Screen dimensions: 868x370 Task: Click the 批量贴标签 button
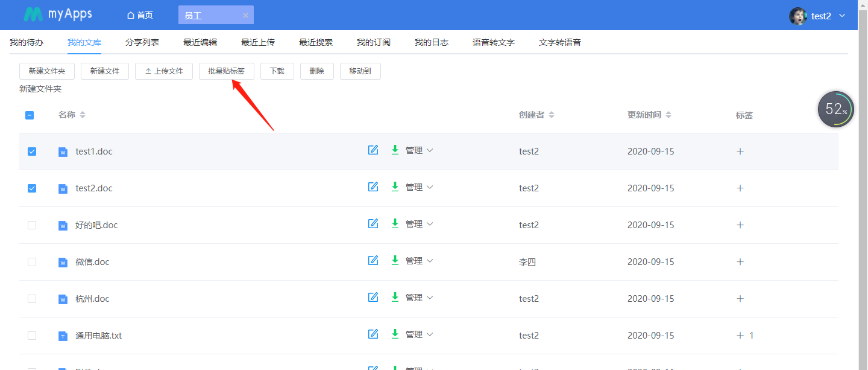227,71
